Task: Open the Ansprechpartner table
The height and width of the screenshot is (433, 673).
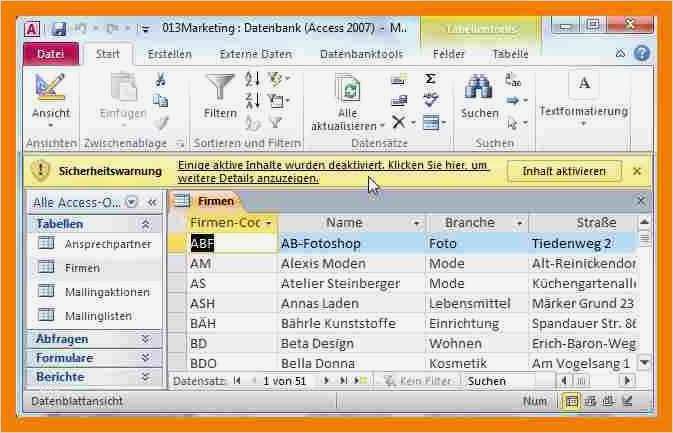Action: pos(108,244)
